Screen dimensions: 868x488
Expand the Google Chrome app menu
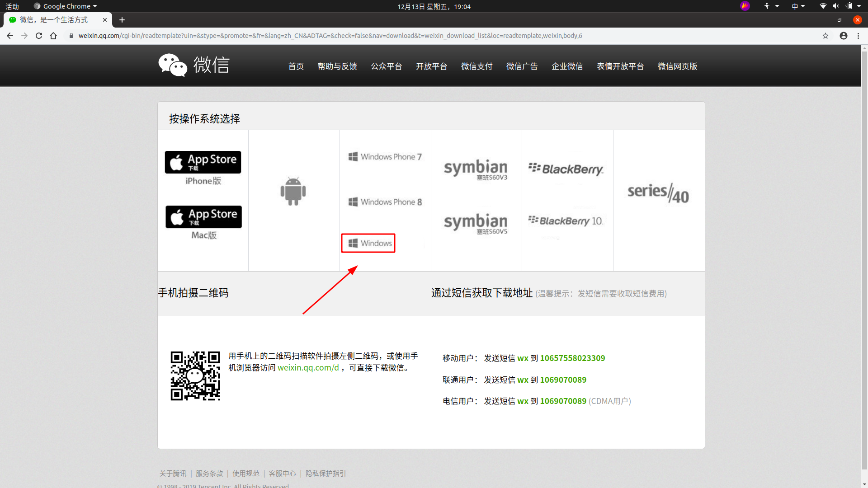point(66,6)
